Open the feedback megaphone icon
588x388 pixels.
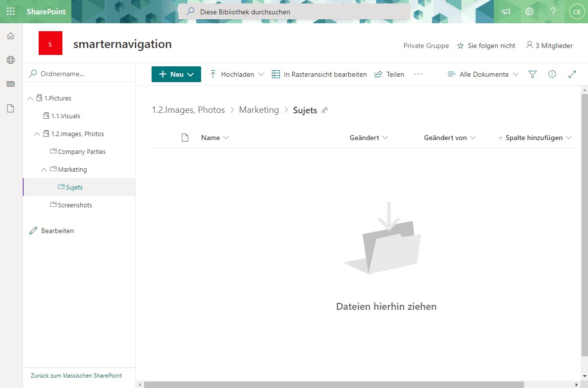[506, 11]
